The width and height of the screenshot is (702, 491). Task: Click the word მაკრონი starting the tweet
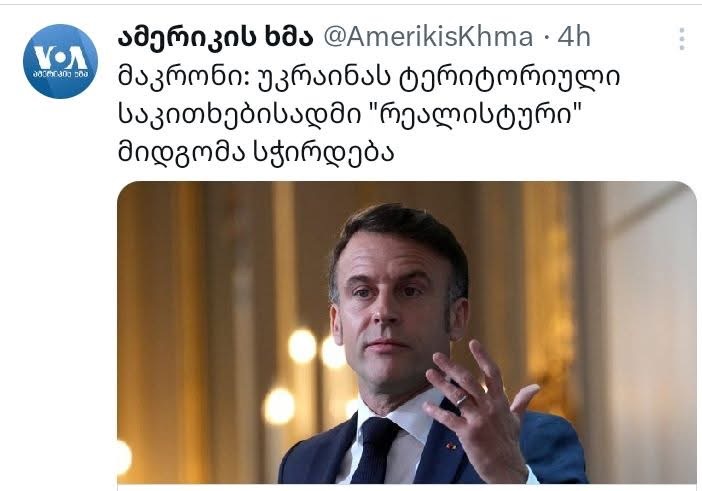[x=184, y=77]
